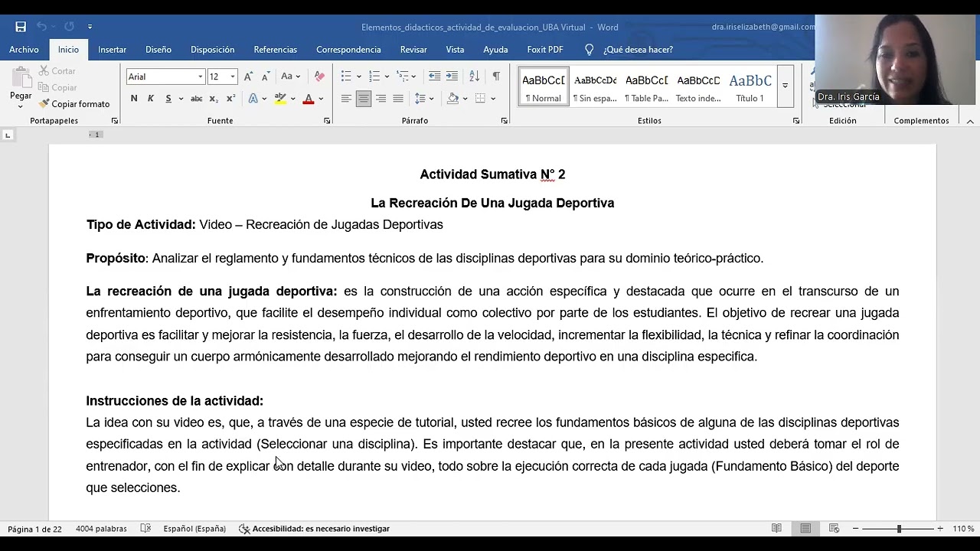Open paragraph shading paint bucket
Image resolution: width=980 pixels, height=551 pixels.
[x=452, y=98]
